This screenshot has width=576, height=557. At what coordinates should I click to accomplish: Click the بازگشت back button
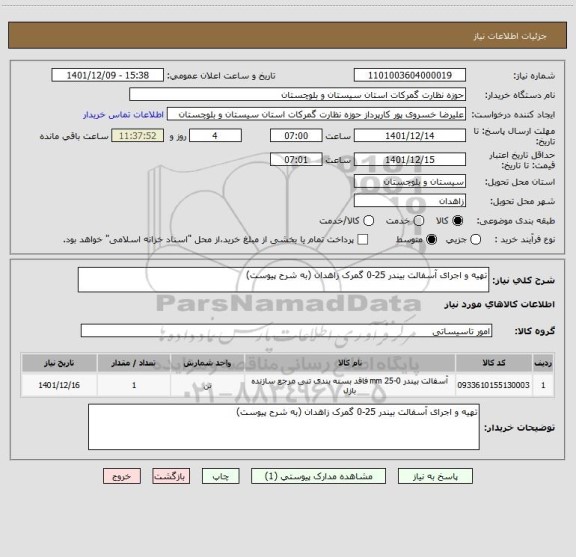pyautogui.click(x=171, y=476)
